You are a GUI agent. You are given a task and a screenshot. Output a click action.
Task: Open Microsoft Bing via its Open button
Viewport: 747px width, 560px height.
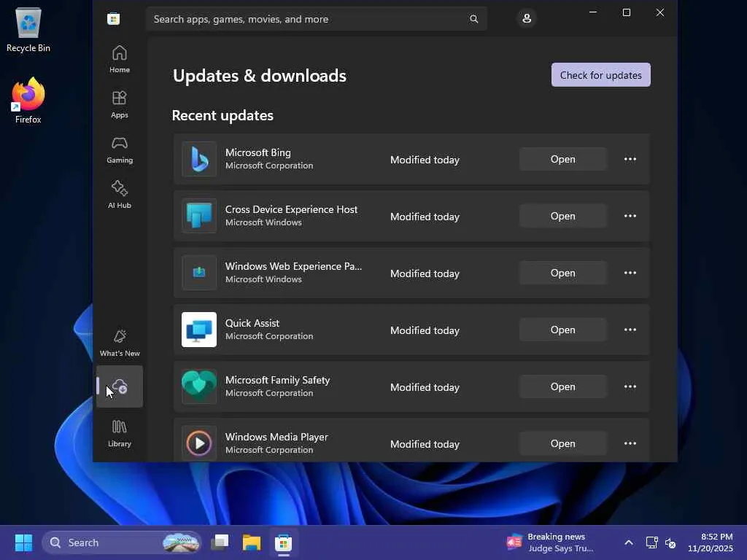pos(562,159)
